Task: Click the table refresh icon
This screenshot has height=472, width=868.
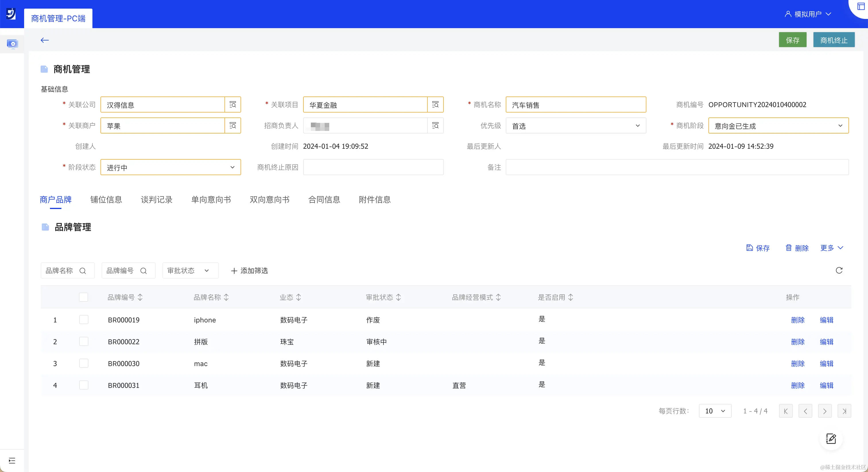Action: click(839, 270)
